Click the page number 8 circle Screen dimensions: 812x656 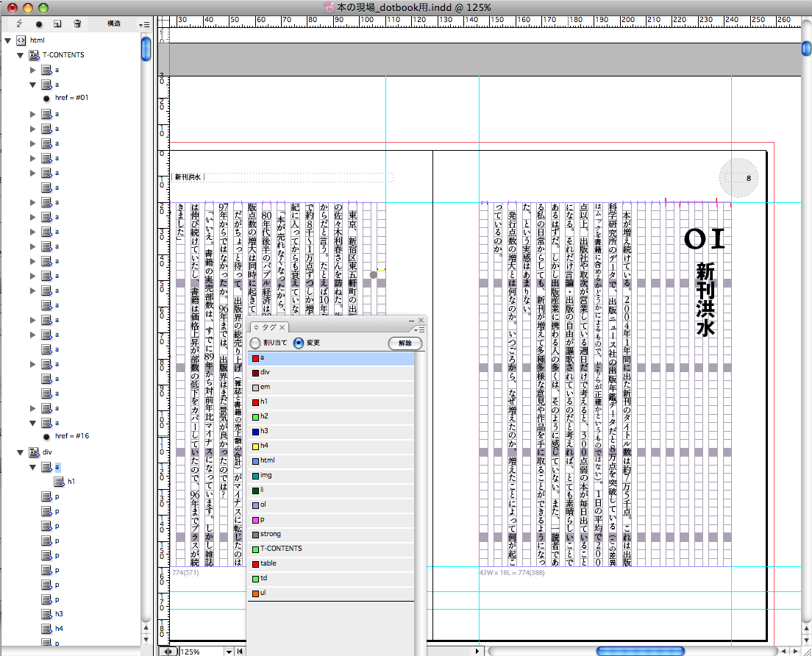738,178
